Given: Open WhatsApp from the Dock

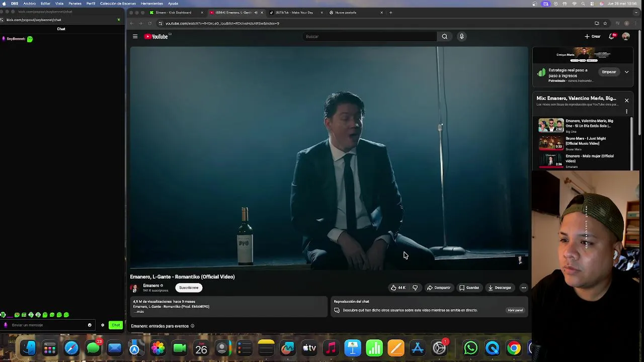Looking at the screenshot, I should click(470, 348).
